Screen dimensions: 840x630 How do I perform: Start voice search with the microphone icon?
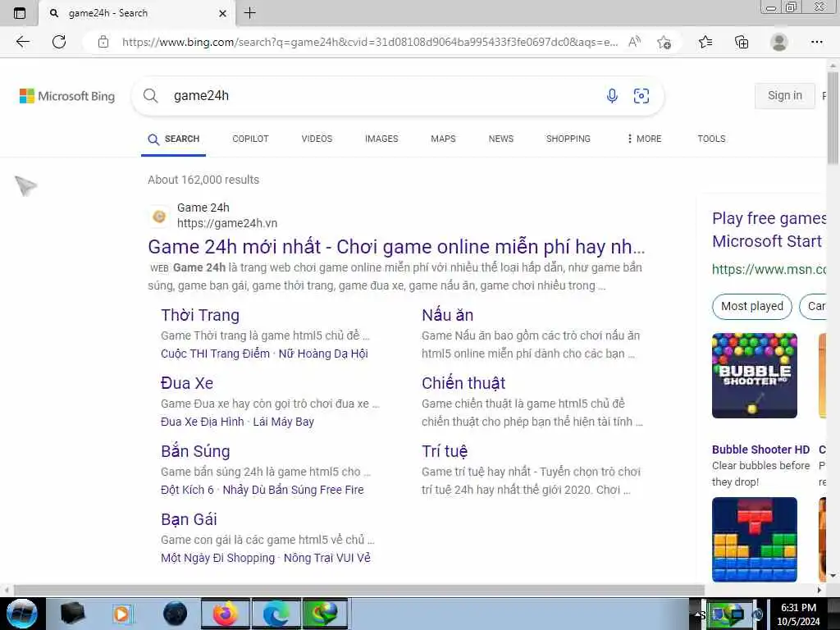612,96
